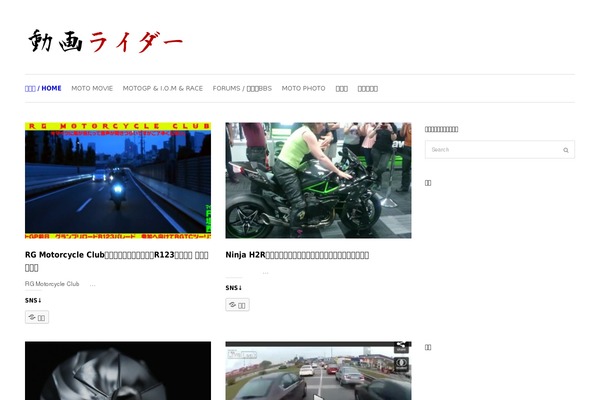
Task: Click the magnifier search icon
Action: pyautogui.click(x=566, y=150)
